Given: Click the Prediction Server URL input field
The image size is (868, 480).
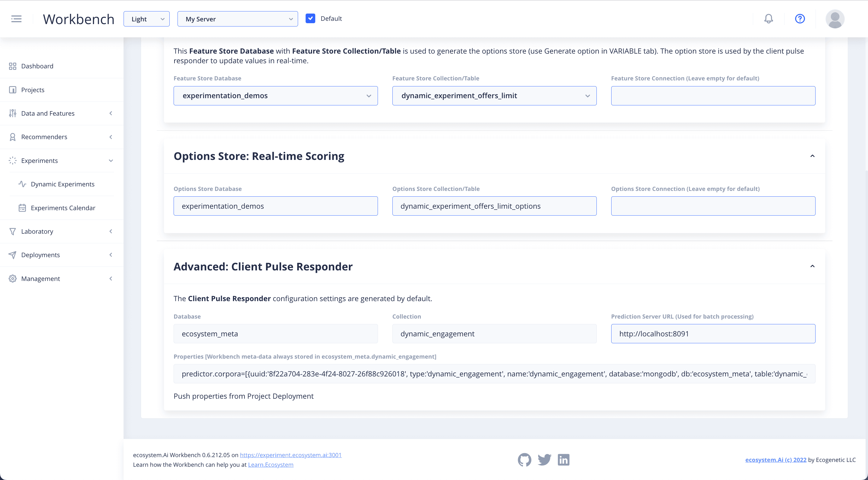Looking at the screenshot, I should point(712,334).
